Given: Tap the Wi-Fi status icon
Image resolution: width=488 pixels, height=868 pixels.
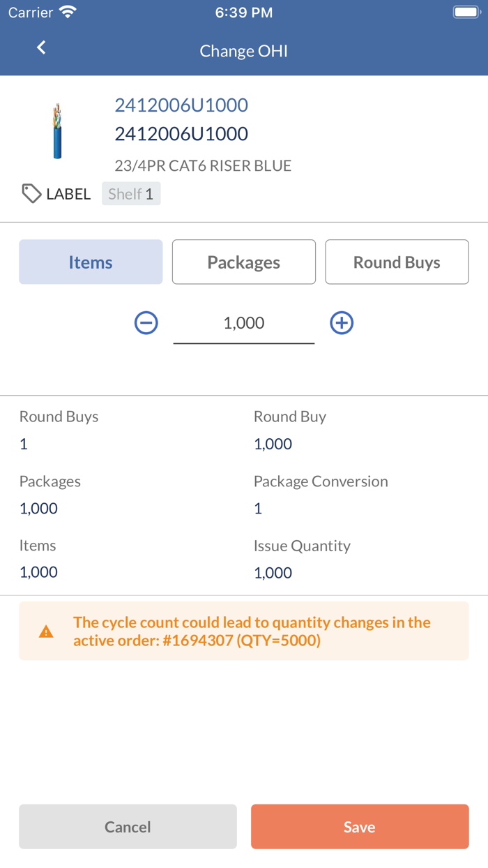Looking at the screenshot, I should (x=66, y=11).
